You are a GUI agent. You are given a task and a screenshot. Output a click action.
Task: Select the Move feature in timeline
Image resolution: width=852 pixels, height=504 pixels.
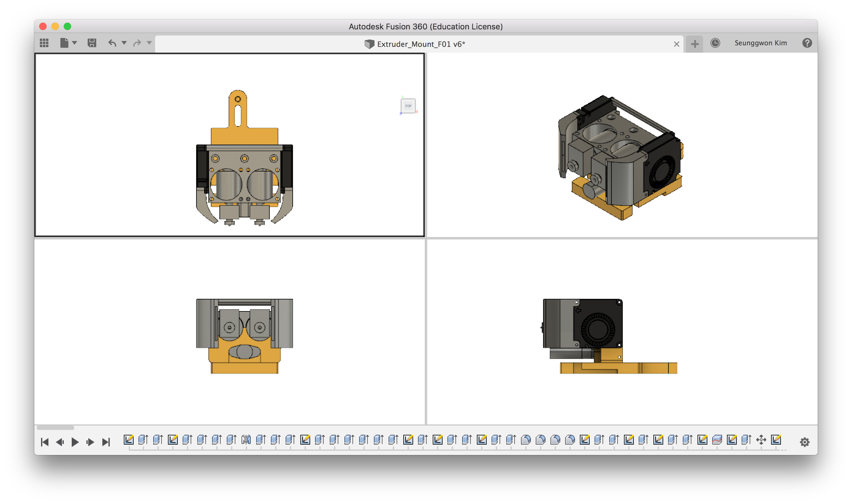(761, 440)
